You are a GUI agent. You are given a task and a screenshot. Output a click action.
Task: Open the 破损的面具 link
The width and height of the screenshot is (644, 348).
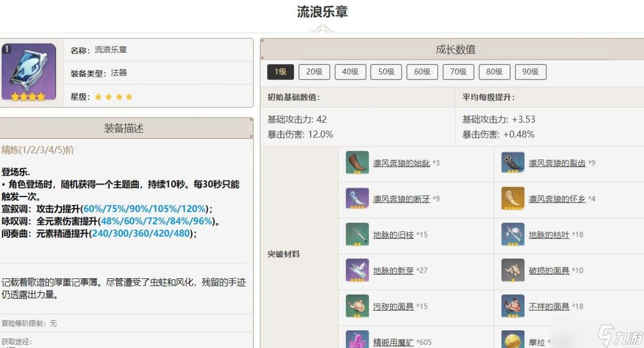click(x=549, y=271)
